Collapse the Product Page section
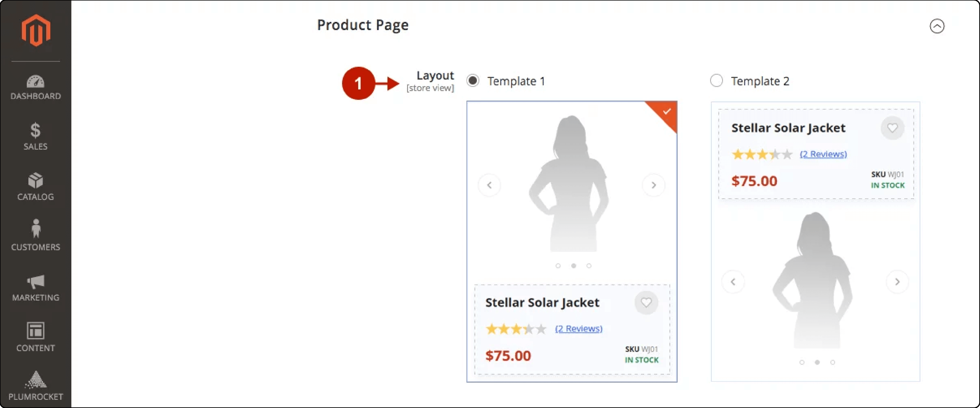The height and width of the screenshot is (408, 980). pos(937,26)
